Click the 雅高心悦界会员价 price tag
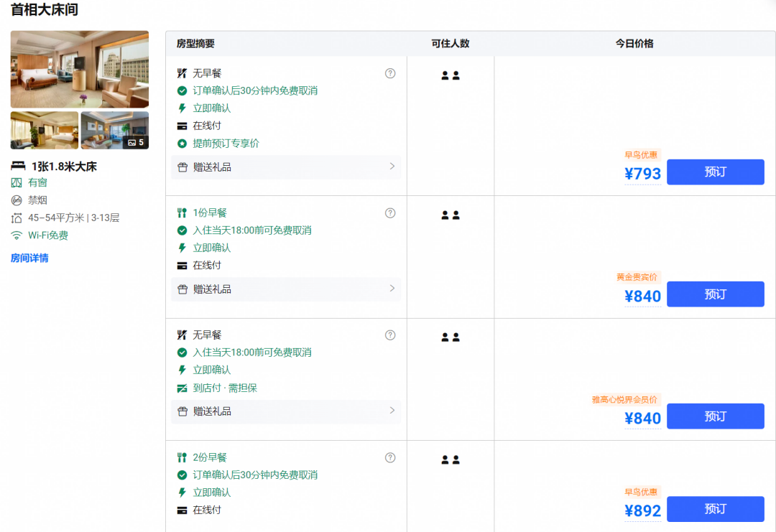Screen dimensions: 776x532 click(624, 399)
